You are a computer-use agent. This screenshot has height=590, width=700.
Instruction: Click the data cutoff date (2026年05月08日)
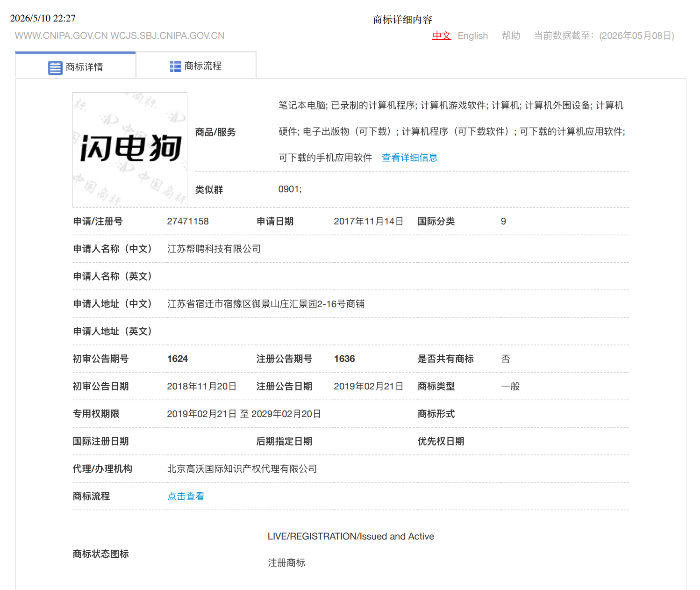(x=636, y=36)
